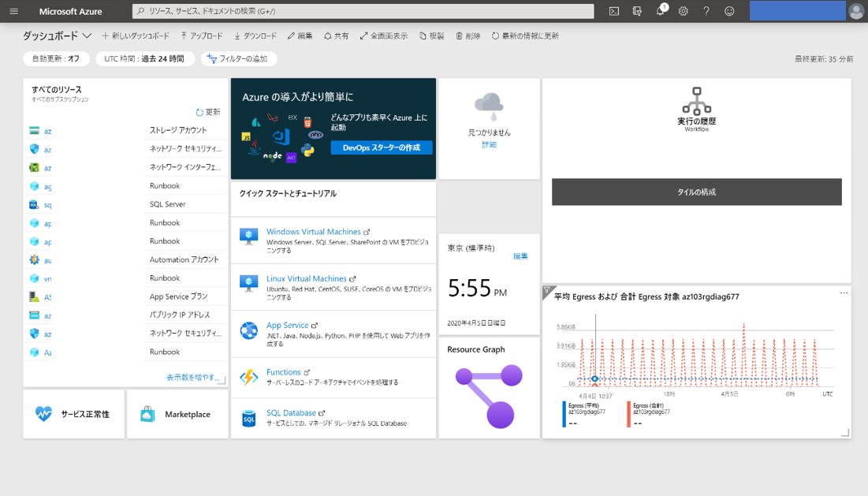Open portal settings gear
Viewport: 868px width, 496px height.
point(683,11)
